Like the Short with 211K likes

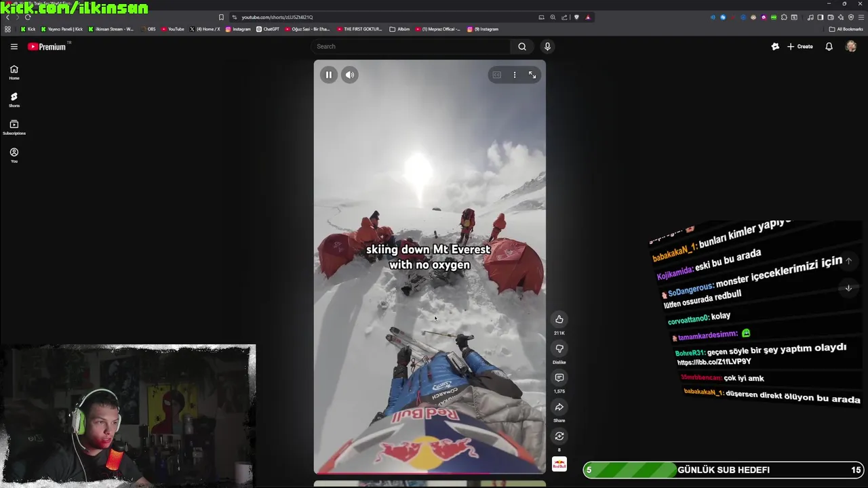point(559,319)
